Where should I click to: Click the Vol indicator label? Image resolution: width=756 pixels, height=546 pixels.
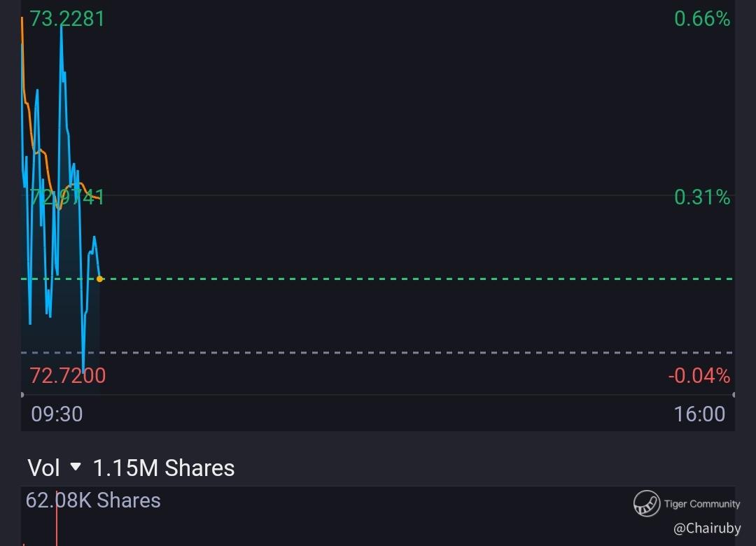tap(43, 468)
